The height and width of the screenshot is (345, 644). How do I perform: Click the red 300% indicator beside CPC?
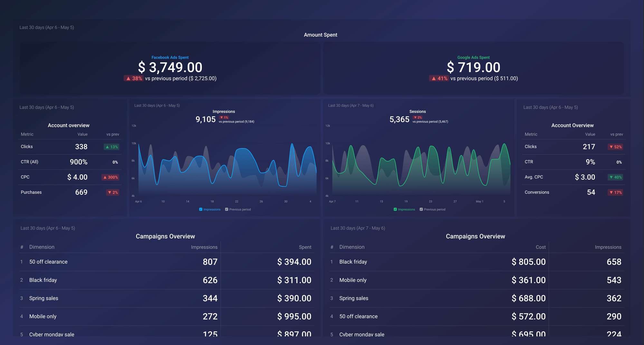[x=110, y=177]
